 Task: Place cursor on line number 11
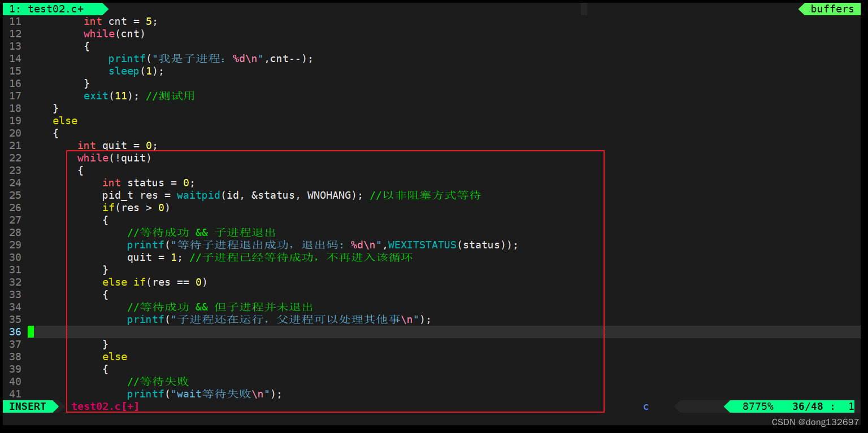click(15, 21)
